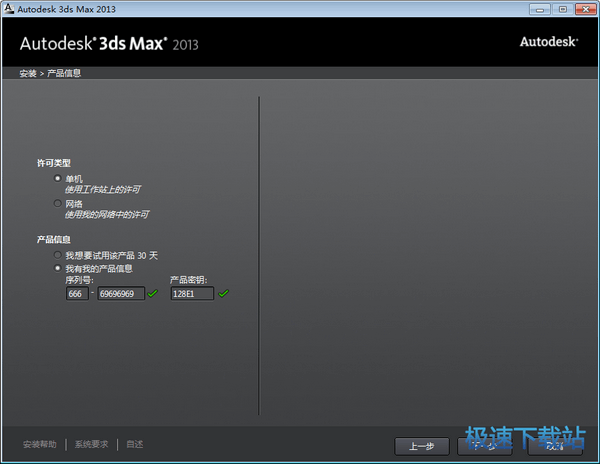
Task: Click the 序列号: label
Action: 79,280
